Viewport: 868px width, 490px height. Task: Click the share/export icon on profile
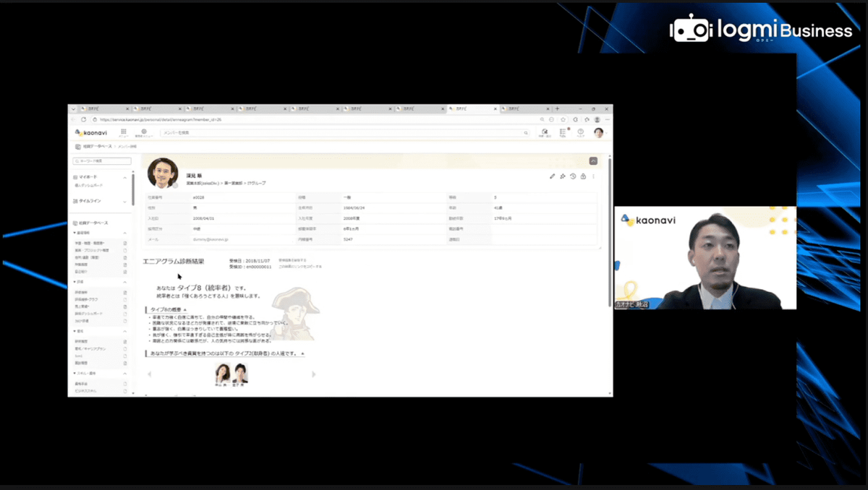click(x=583, y=176)
